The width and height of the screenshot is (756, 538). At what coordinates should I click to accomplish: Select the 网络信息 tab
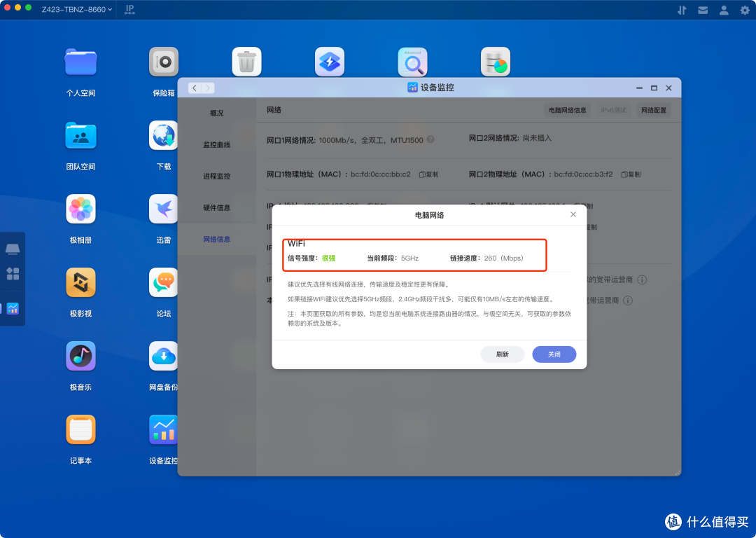(x=216, y=240)
